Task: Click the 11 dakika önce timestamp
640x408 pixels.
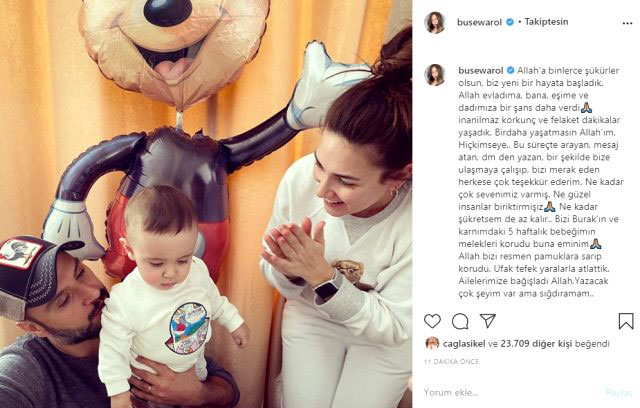Action: pos(451,361)
